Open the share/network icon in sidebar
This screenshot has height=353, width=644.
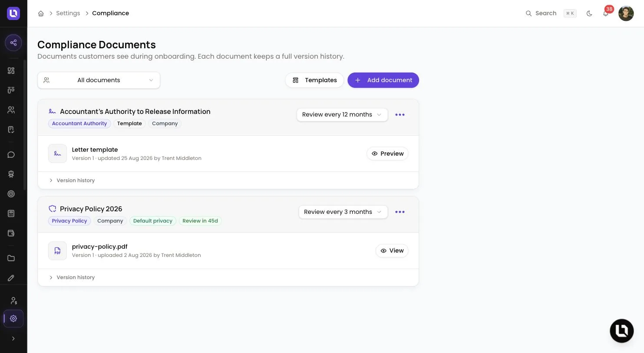13,43
